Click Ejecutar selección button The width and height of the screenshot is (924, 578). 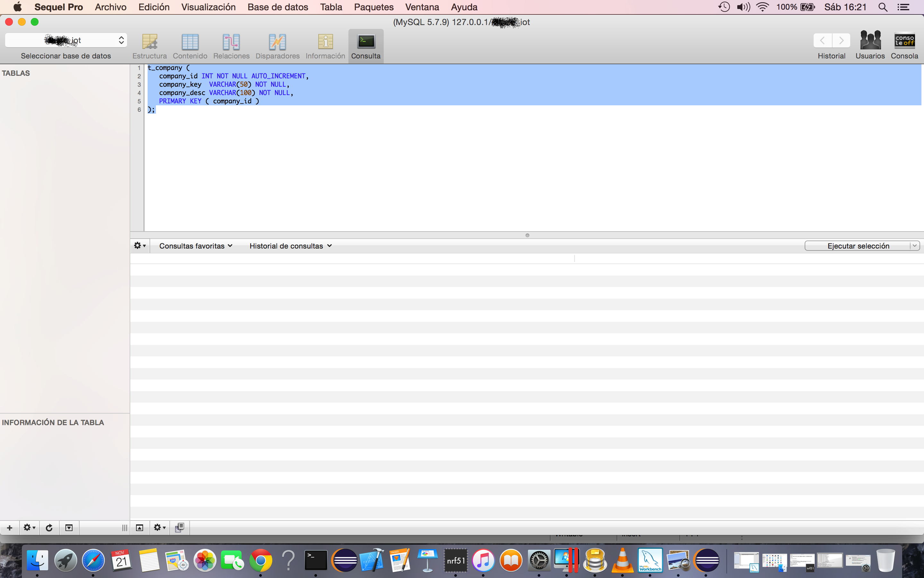click(x=858, y=246)
